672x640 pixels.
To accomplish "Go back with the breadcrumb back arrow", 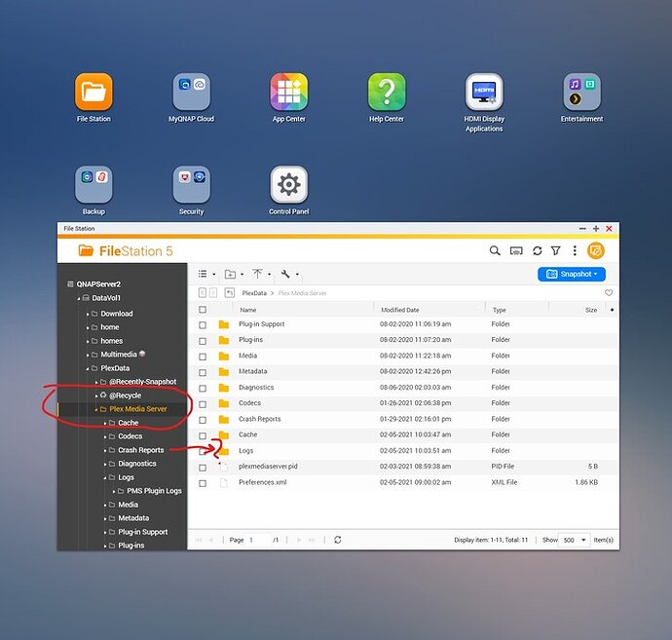I will click(203, 293).
